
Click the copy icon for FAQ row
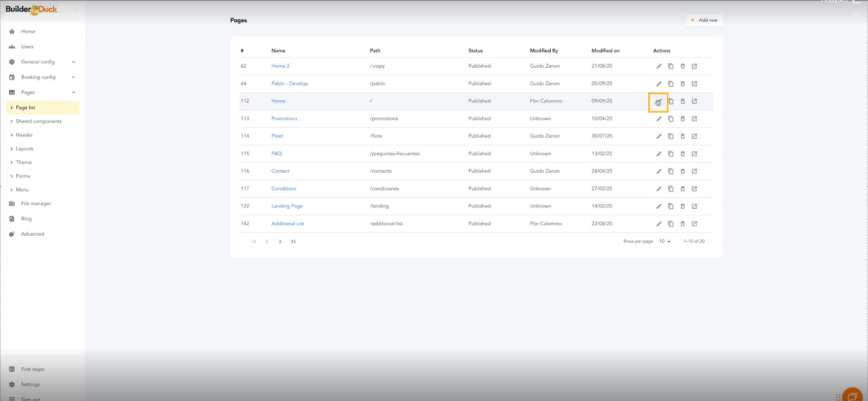click(671, 154)
